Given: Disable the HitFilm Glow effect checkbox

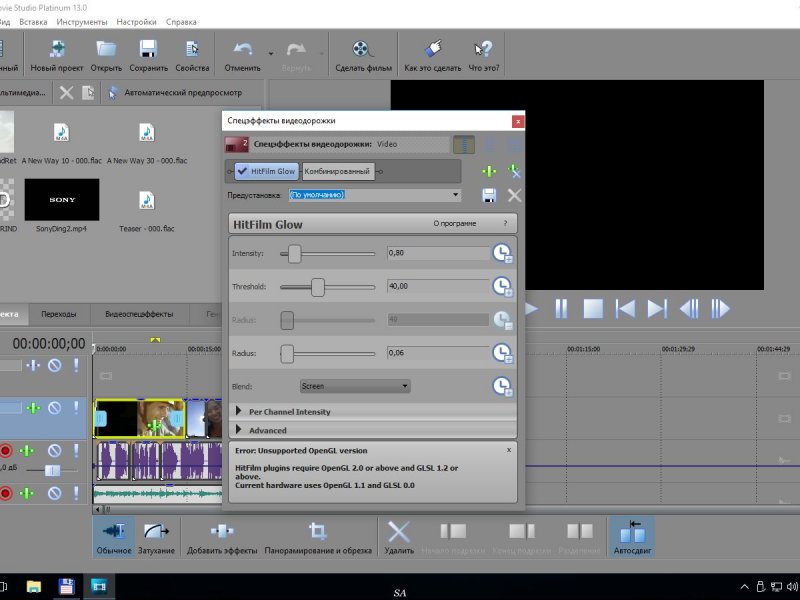Looking at the screenshot, I should click(x=242, y=171).
